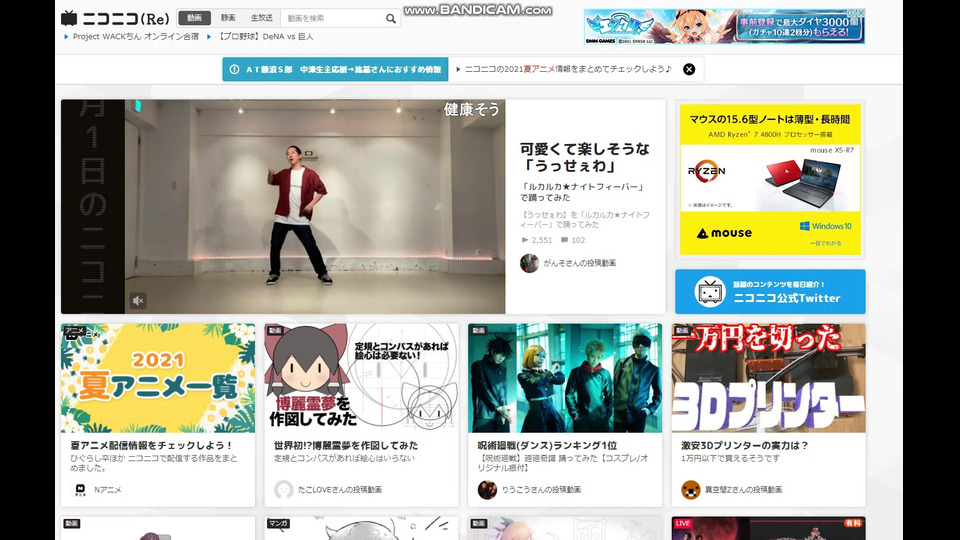Open the 呪術廻戦 cosplay dance thumbnail

[565, 378]
